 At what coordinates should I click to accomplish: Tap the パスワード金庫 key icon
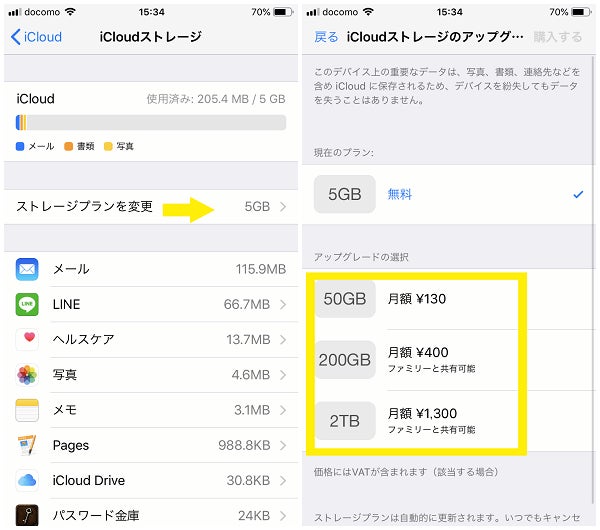pos(27,515)
